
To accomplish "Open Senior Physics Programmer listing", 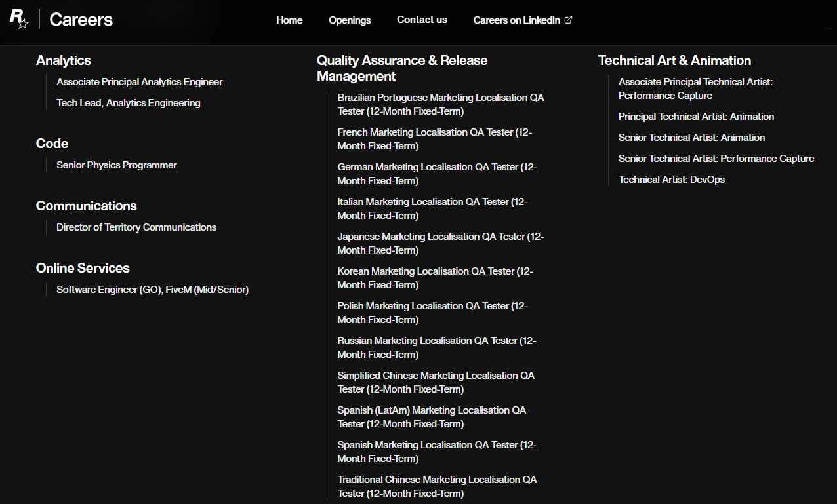I will 117,165.
